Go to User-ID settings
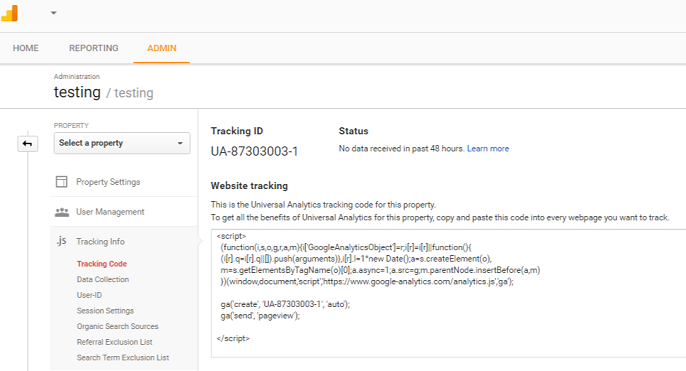Screen dimensions: 686x371 tap(89, 295)
